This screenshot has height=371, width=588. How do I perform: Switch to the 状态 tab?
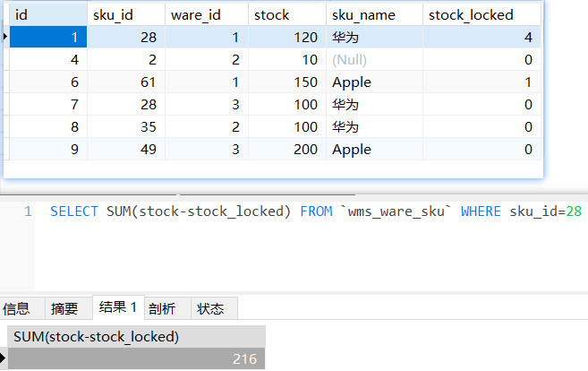(210, 308)
